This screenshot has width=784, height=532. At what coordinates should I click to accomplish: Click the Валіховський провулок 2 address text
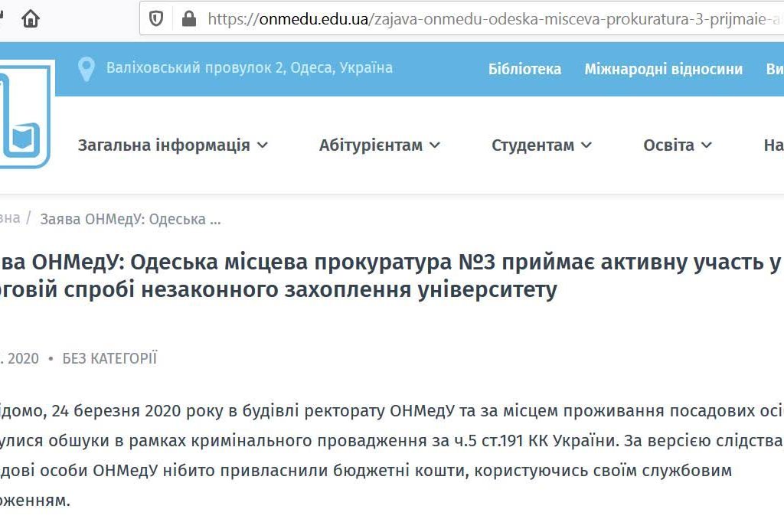[249, 68]
